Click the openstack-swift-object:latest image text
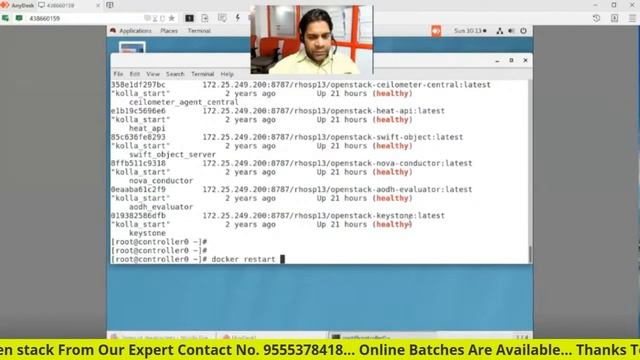 click(396, 137)
